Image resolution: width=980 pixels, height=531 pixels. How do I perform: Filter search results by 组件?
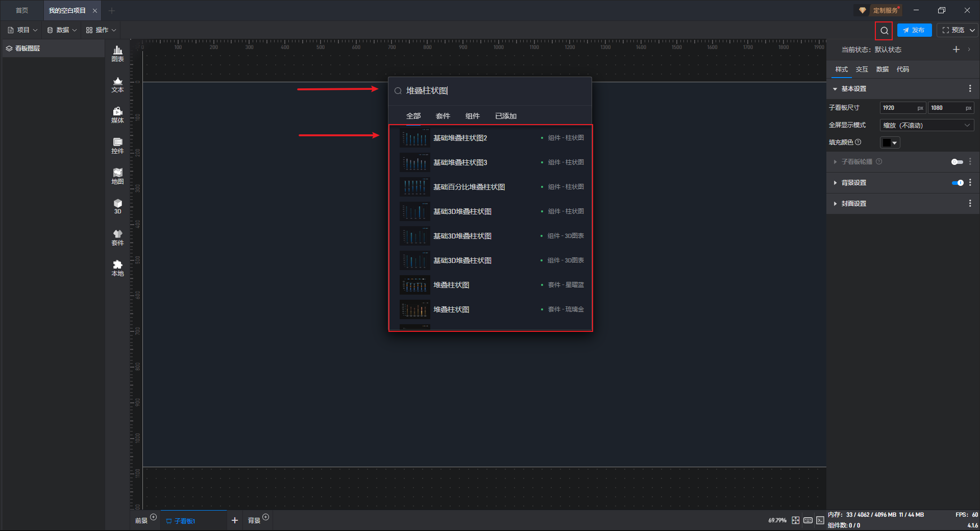point(473,116)
